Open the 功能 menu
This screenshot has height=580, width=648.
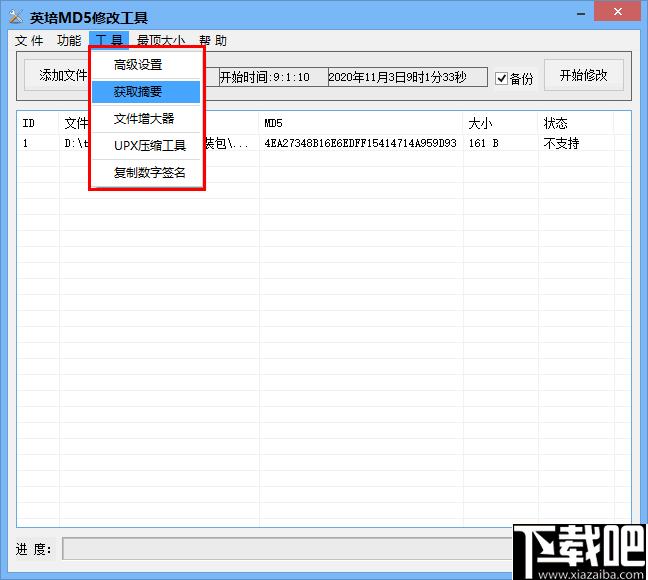click(69, 41)
